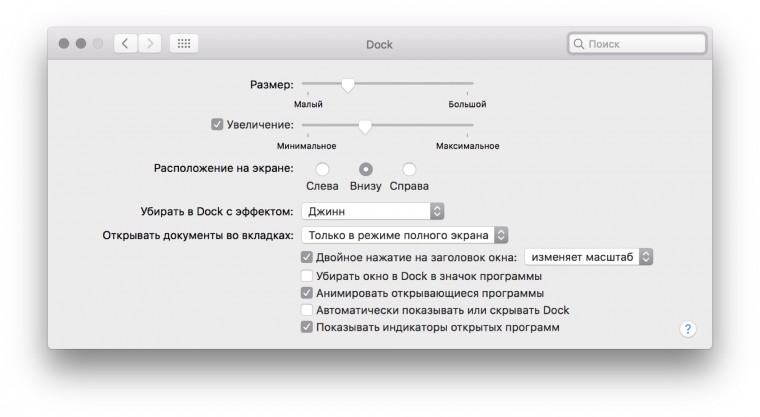Toggle Двойное нажатие на заголовок окна checkbox
The image size is (760, 417).
(306, 257)
